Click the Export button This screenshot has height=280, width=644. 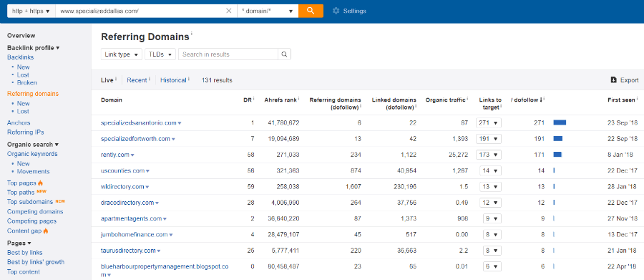(x=625, y=80)
